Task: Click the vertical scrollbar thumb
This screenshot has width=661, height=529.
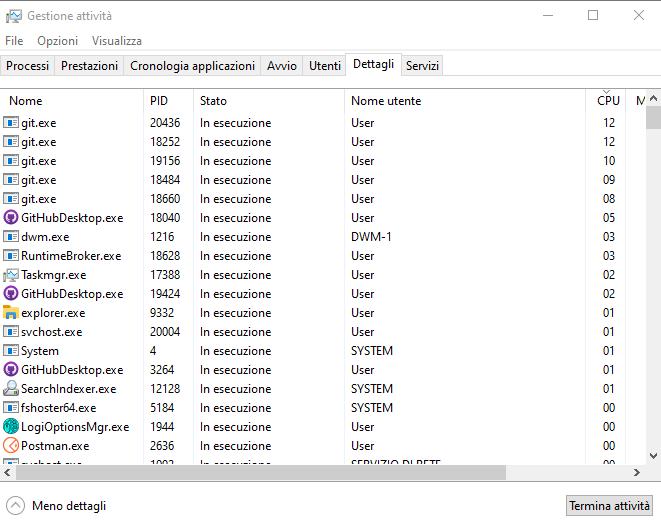Action: tap(653, 118)
